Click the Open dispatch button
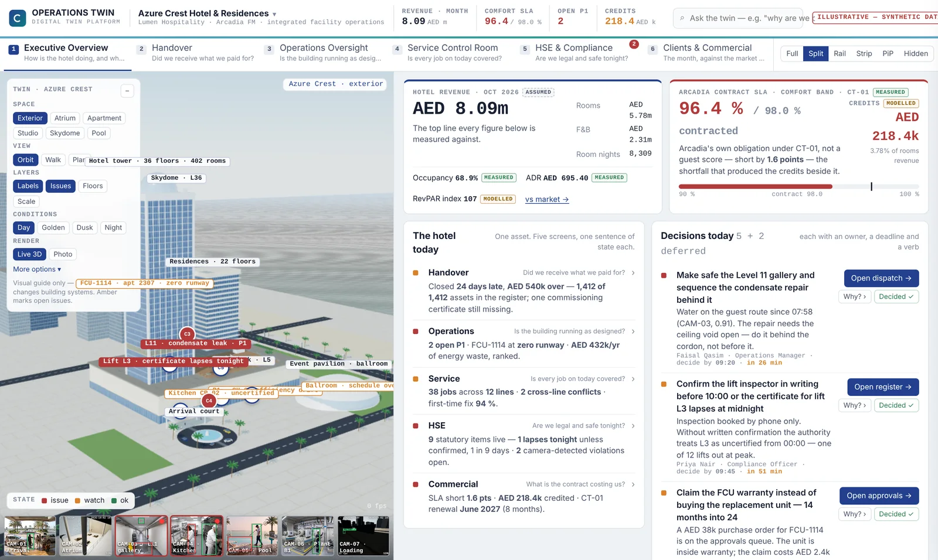 click(881, 278)
